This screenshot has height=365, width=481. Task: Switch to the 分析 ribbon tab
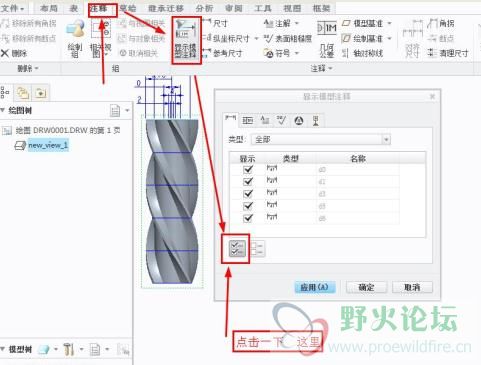pos(204,8)
